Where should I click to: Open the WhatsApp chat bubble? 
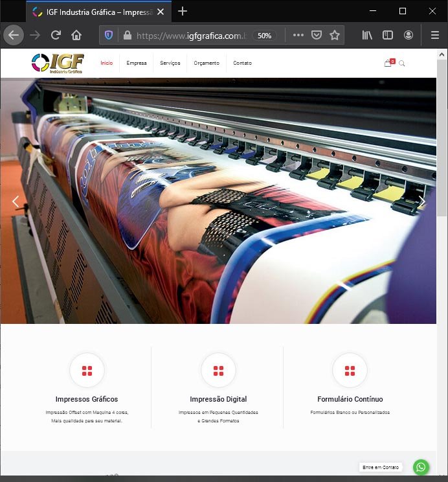click(421, 466)
